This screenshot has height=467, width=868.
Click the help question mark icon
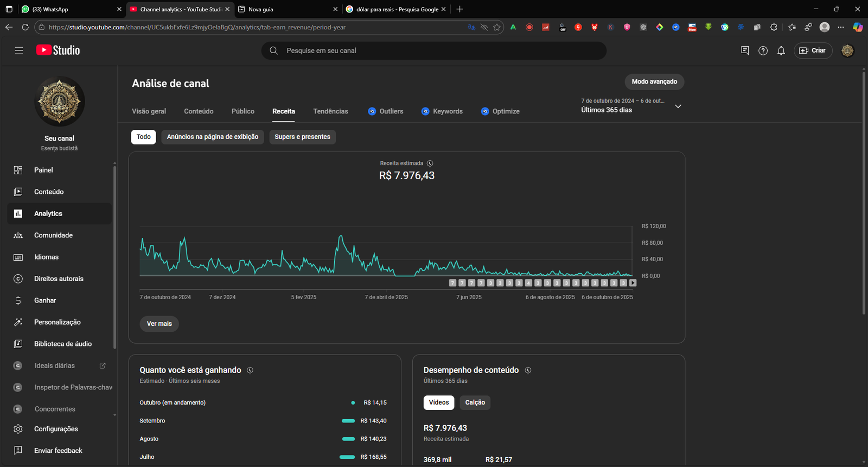pos(763,51)
